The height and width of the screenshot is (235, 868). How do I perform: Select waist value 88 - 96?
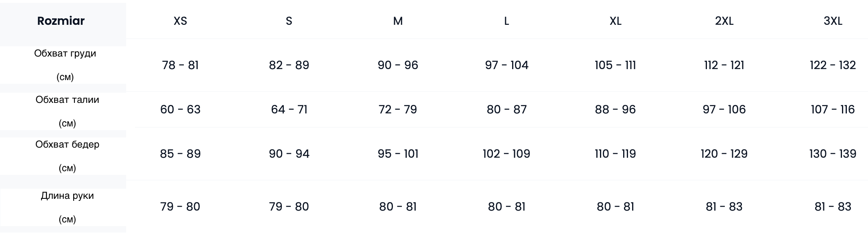[615, 109]
